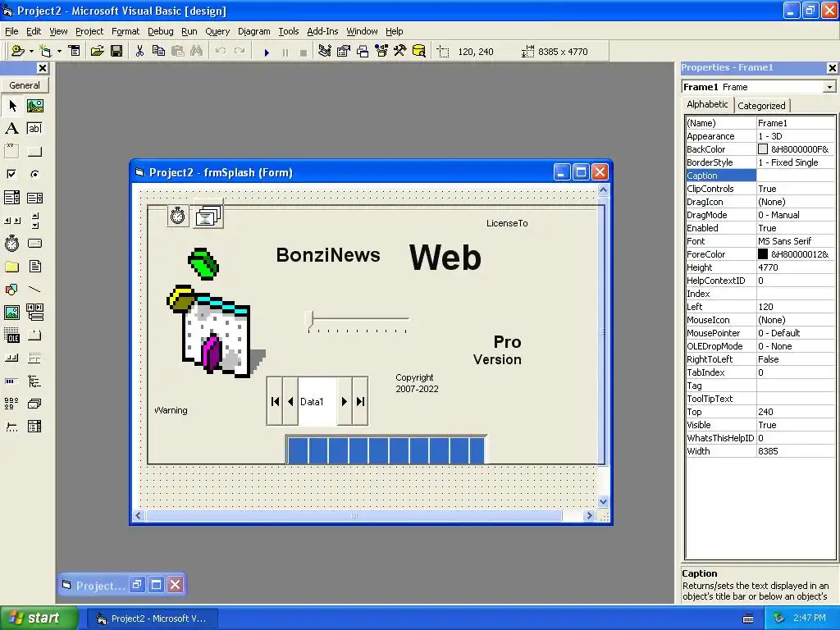Viewport: 840px width, 630px height.
Task: Select the Slider control in the toolbox
Action: pyautogui.click(x=12, y=427)
